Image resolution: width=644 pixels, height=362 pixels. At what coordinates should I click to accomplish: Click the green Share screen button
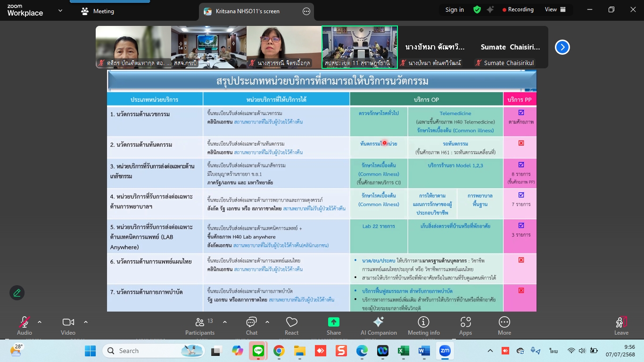coord(334,326)
